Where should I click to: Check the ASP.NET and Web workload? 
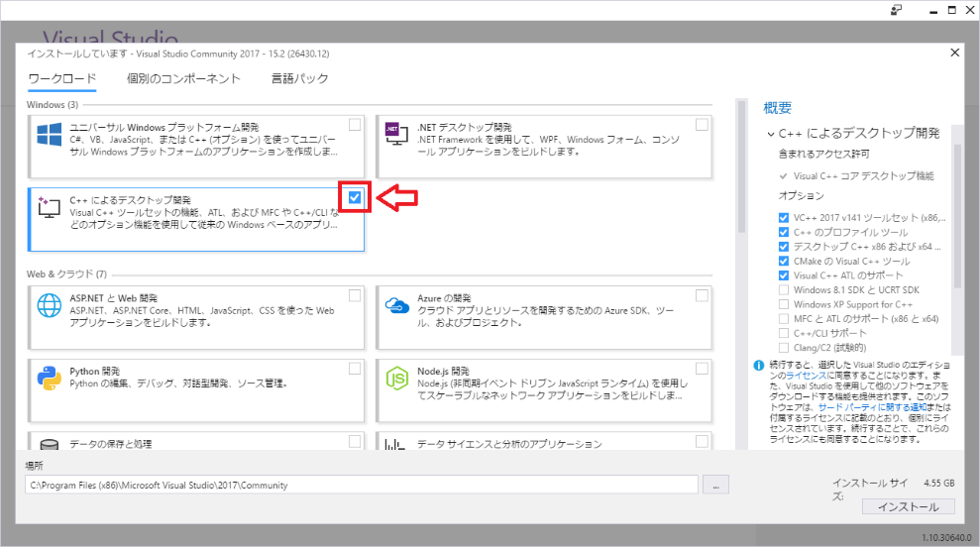(355, 295)
